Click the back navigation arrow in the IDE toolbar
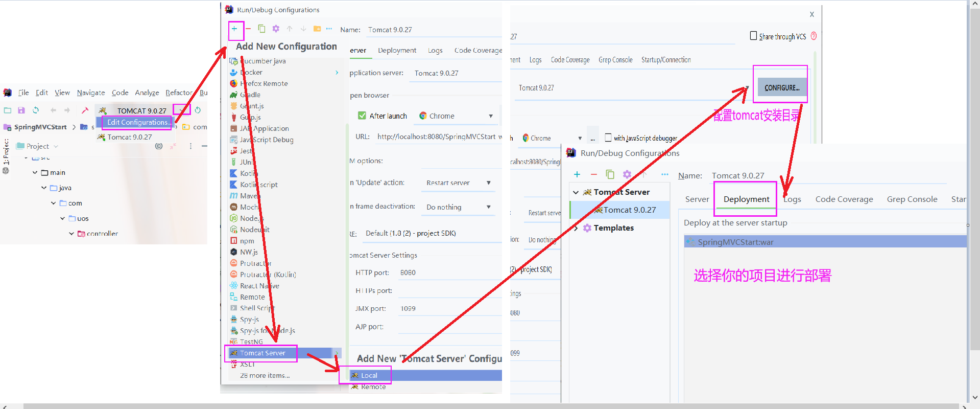Viewport: 980px width, 409px height. coord(53,110)
